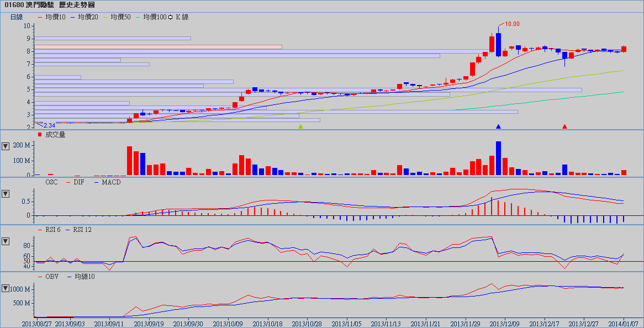
Task: Select the 日線 daily chart label
Action: pos(17,17)
